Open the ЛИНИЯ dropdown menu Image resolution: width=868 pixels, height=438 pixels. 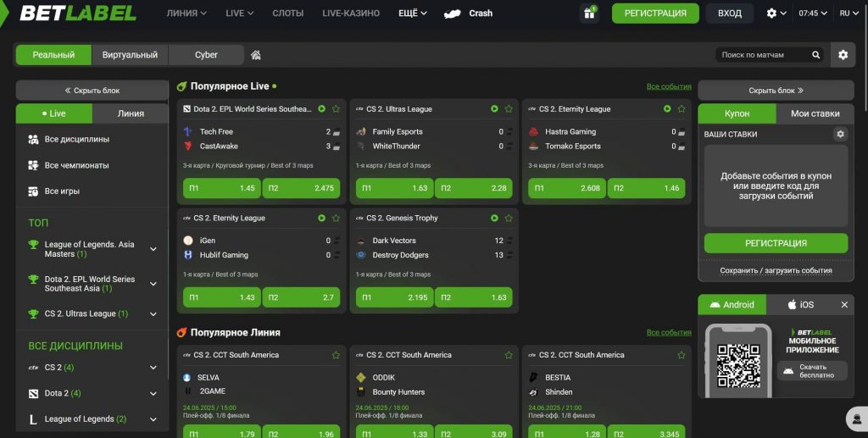186,14
